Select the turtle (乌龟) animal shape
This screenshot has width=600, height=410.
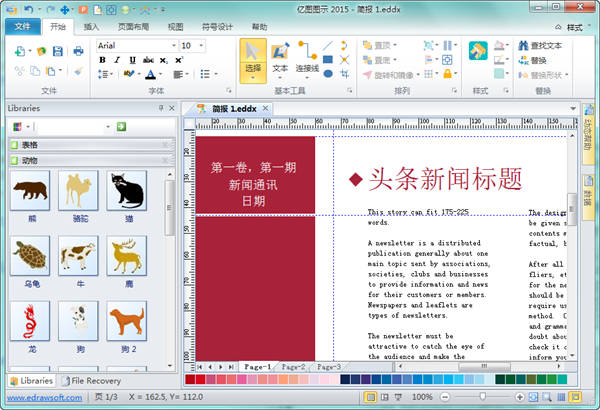(30, 256)
